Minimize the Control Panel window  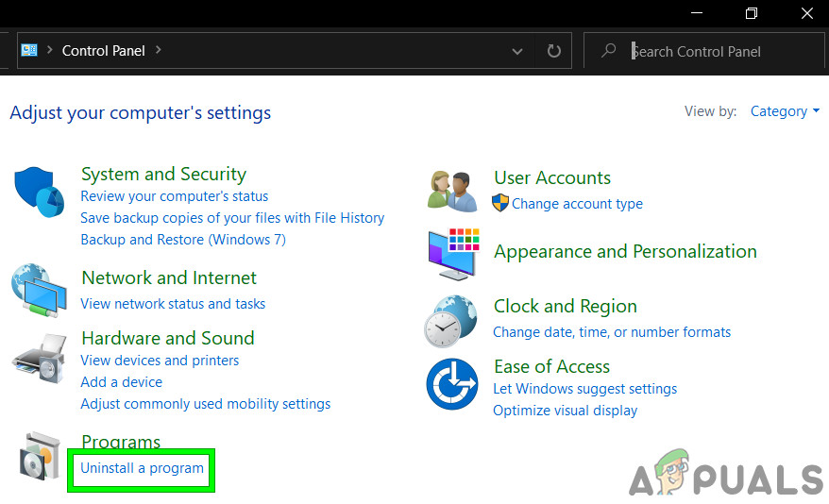coord(697,12)
